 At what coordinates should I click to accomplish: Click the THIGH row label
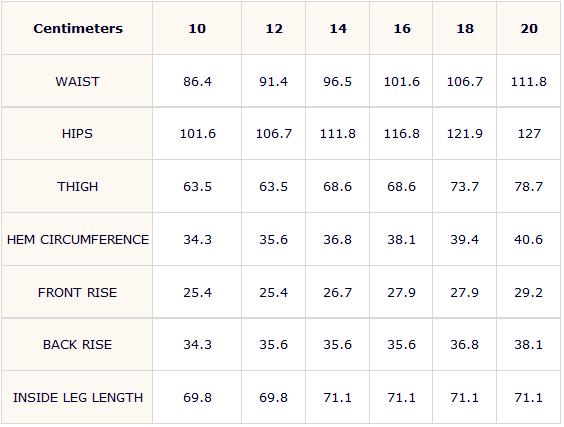tap(77, 186)
